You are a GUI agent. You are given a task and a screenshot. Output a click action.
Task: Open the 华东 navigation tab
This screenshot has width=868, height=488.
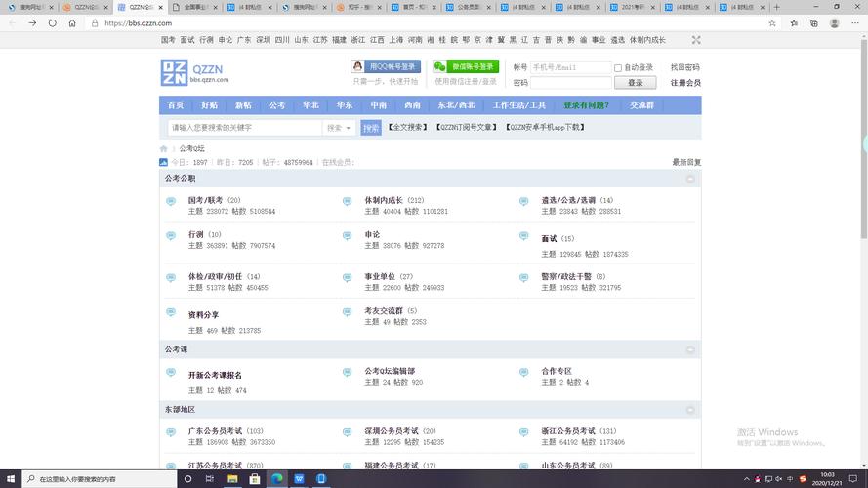coord(345,105)
